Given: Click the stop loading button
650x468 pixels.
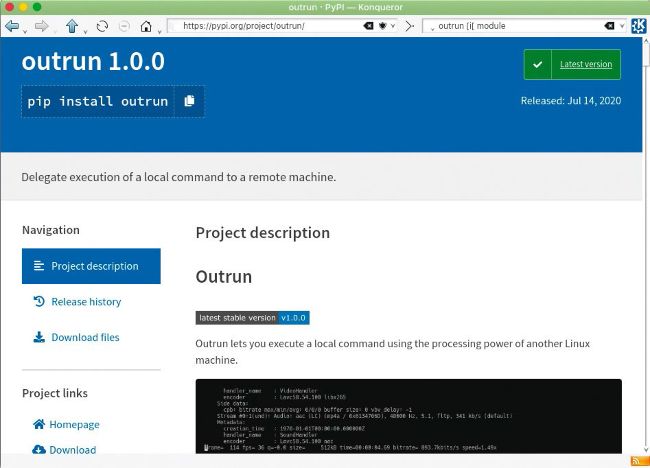Looking at the screenshot, I should click(x=123, y=26).
